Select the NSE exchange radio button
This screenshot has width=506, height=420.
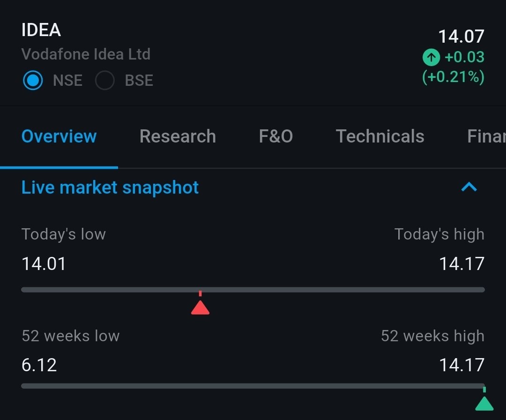click(x=33, y=80)
